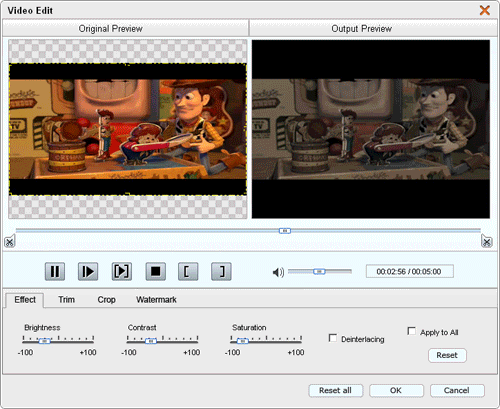Click the Output Preview video frame

pyautogui.click(x=371, y=129)
